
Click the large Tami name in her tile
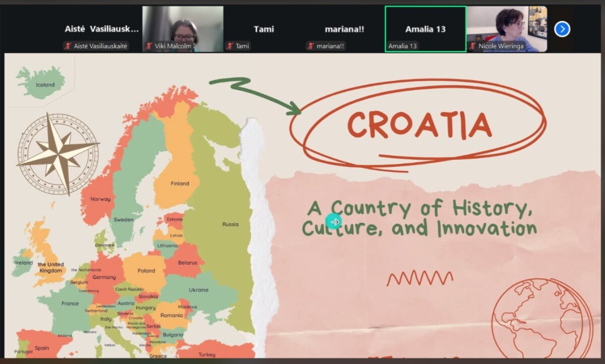pos(264,29)
